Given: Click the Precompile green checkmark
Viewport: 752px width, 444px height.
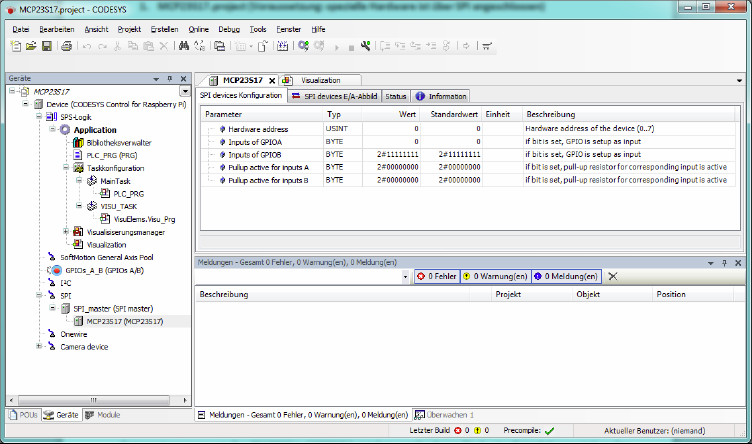Looking at the screenshot, I should click(550, 431).
